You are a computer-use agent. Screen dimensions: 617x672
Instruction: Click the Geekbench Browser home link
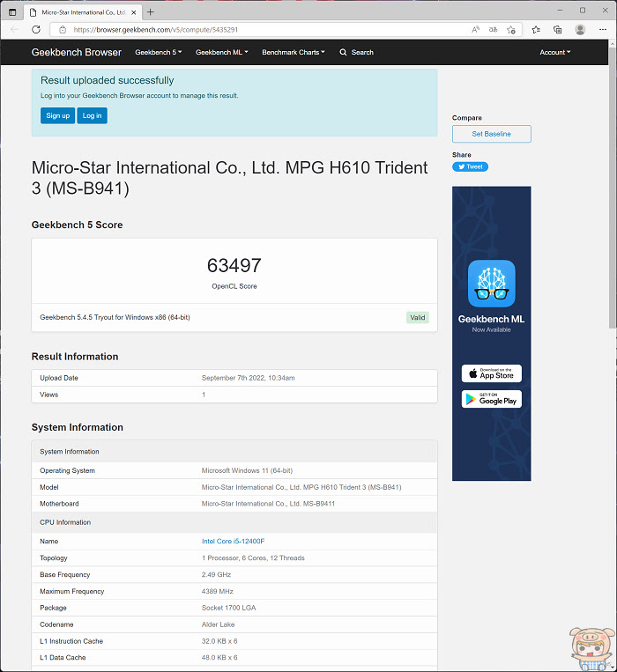[x=77, y=52]
